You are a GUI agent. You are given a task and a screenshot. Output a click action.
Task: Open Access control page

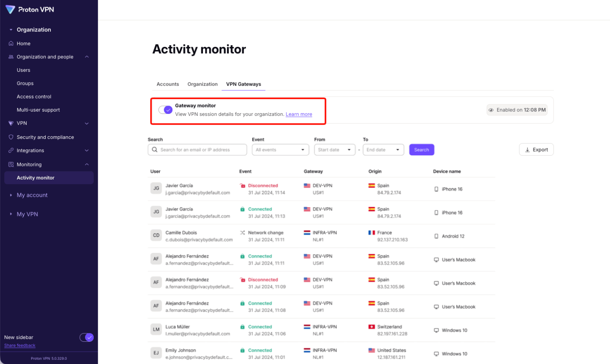[34, 97]
